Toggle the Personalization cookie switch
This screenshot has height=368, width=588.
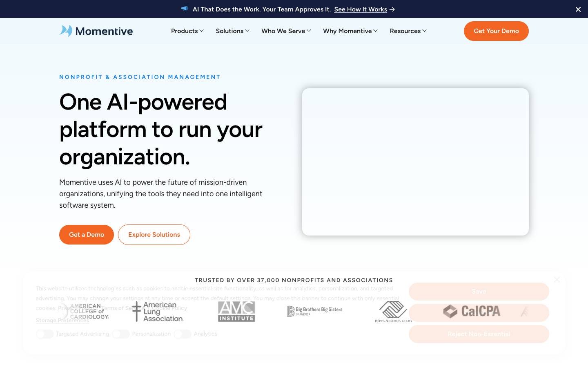pos(121,334)
